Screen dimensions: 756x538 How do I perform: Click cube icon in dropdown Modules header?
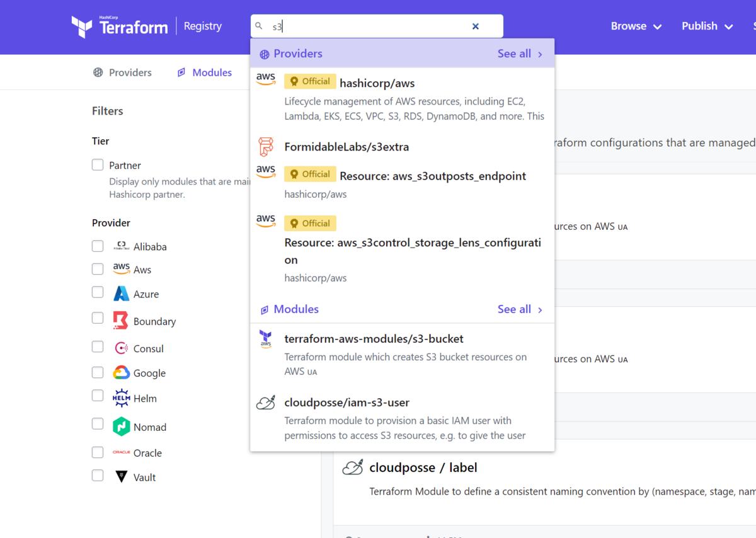[265, 310]
